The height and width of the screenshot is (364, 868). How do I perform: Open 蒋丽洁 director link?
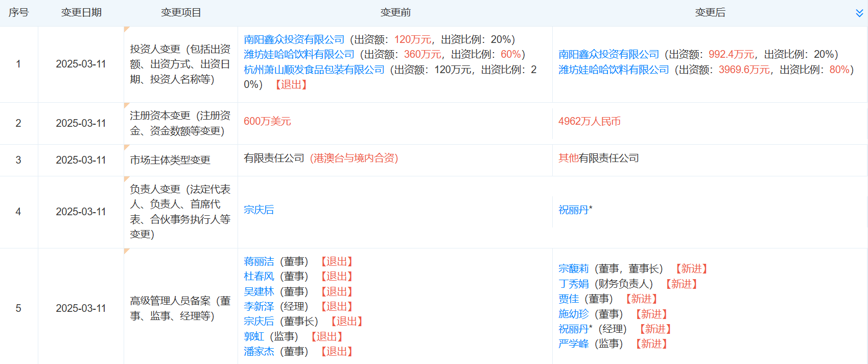click(259, 261)
